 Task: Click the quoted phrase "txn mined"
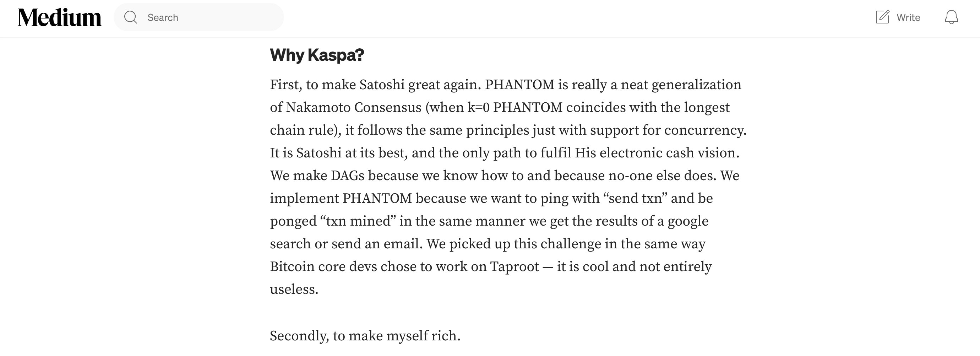(357, 221)
